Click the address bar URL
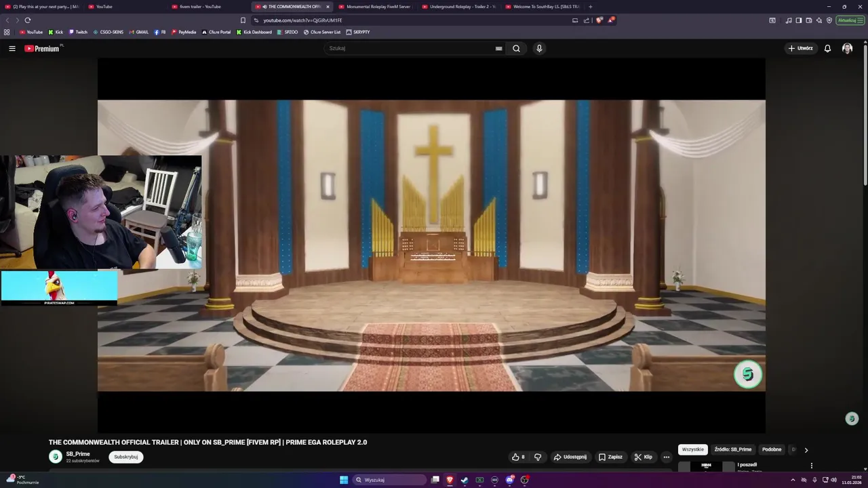This screenshot has width=868, height=488. coord(302,20)
